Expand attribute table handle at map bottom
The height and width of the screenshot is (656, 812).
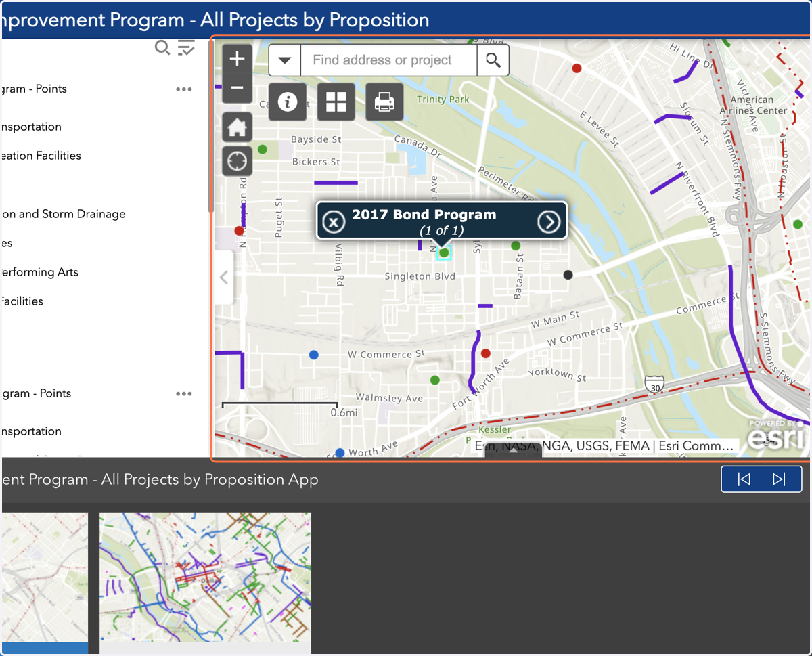click(x=513, y=450)
